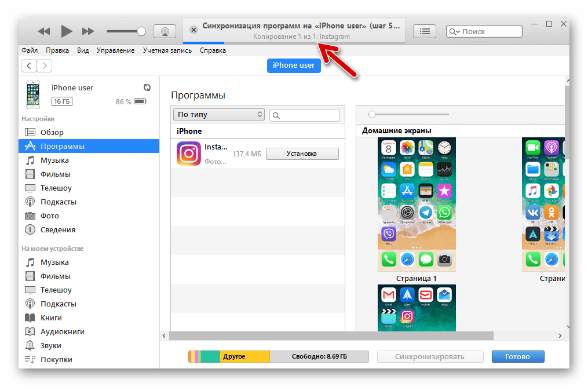The image size is (588, 387).
Task: Select the home screen thumbnail below Страница 1
Action: 417,308
